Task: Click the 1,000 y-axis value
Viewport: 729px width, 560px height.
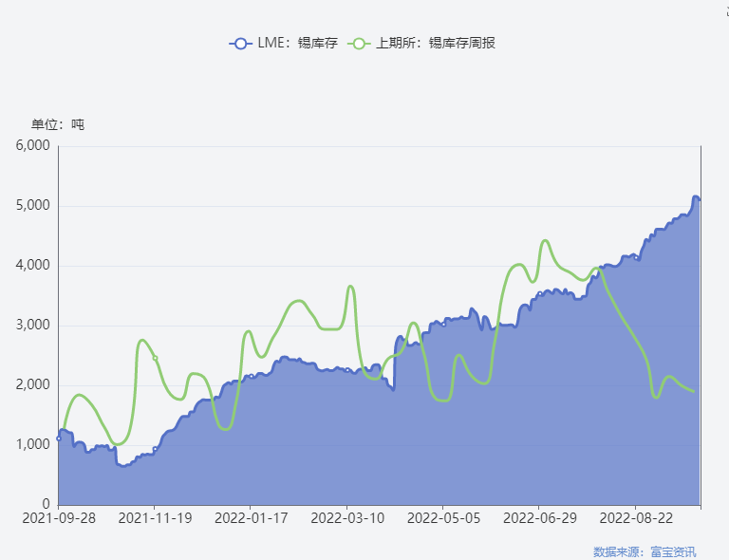Action: 32,445
